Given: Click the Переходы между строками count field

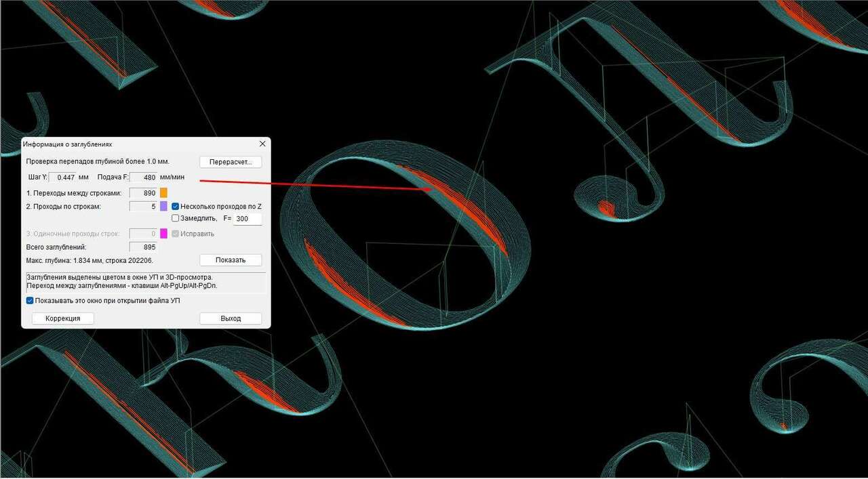Looking at the screenshot, I should click(x=143, y=193).
